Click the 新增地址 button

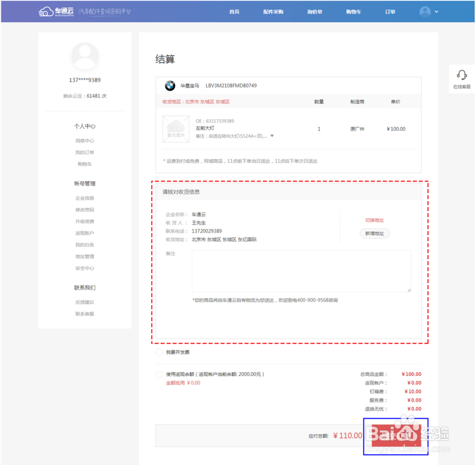click(374, 233)
